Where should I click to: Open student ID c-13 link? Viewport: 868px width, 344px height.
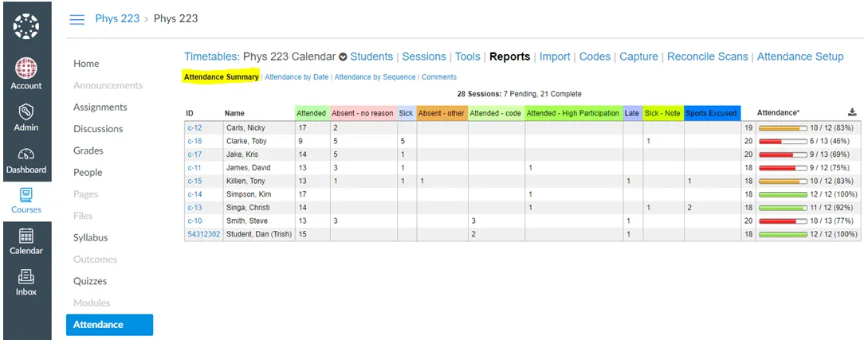click(194, 207)
